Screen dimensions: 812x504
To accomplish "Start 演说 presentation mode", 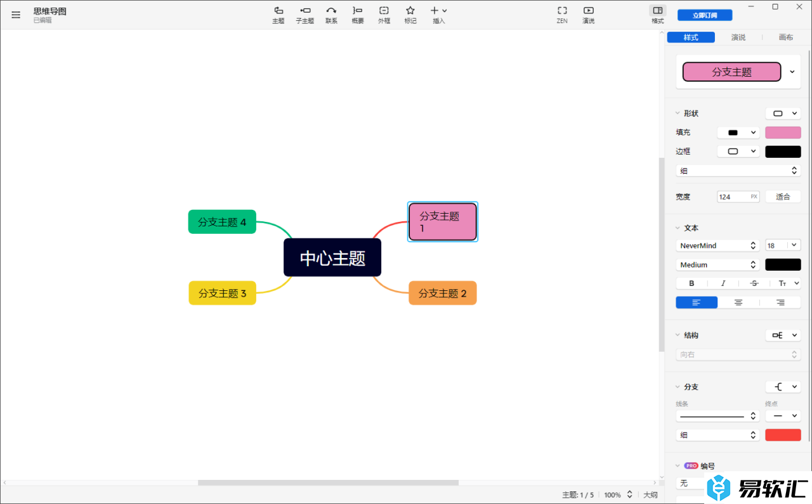I will (x=589, y=15).
